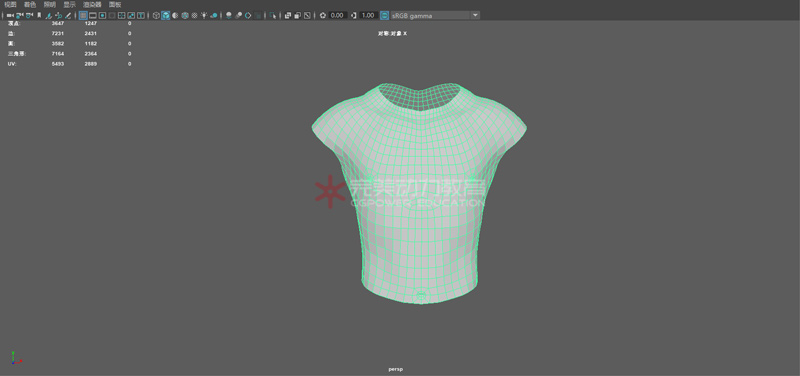The width and height of the screenshot is (800, 376).
Task: Click highlighted smooth shade all icon
Action: tap(166, 15)
